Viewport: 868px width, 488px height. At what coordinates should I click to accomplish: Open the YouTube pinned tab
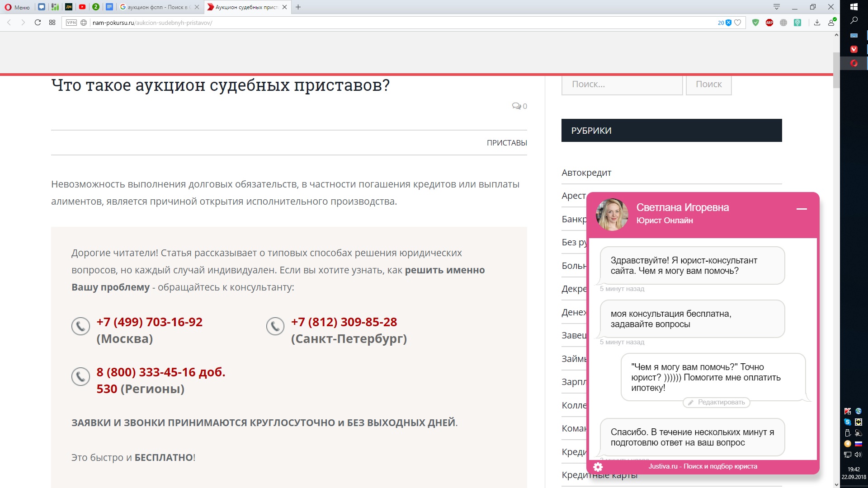pyautogui.click(x=82, y=7)
